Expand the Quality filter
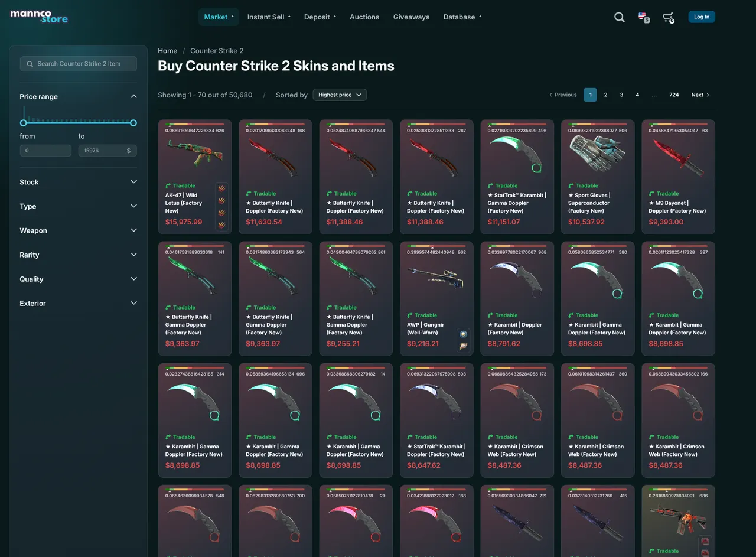Image resolution: width=756 pixels, height=557 pixels. [78, 279]
